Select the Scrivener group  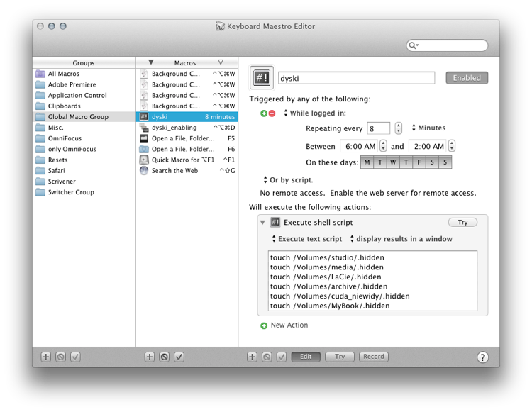pyautogui.click(x=85, y=182)
